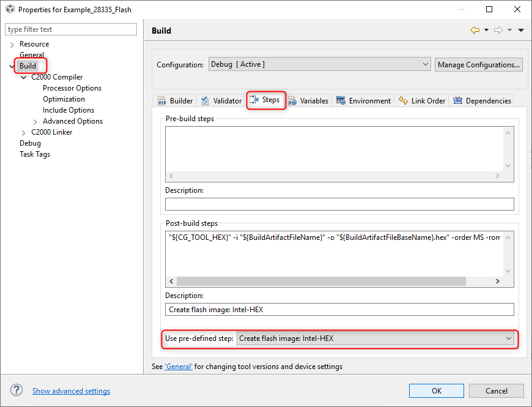The image size is (532, 407).
Task: Click the type filter text field
Action: coord(71,29)
